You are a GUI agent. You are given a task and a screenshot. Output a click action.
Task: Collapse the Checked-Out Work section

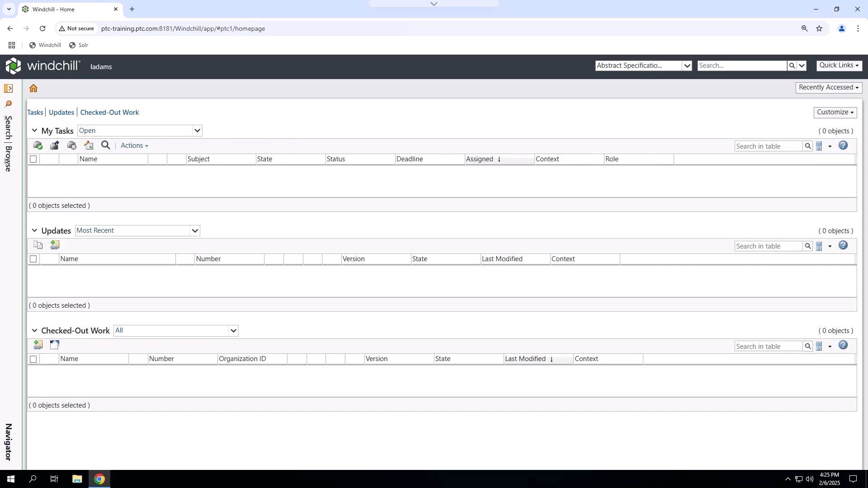coord(34,330)
